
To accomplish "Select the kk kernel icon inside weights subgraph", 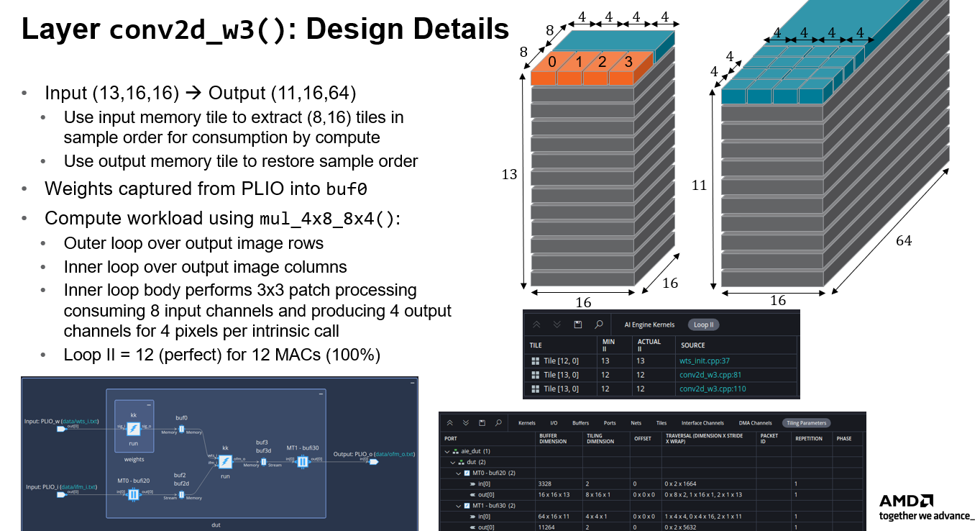I will tap(133, 429).
